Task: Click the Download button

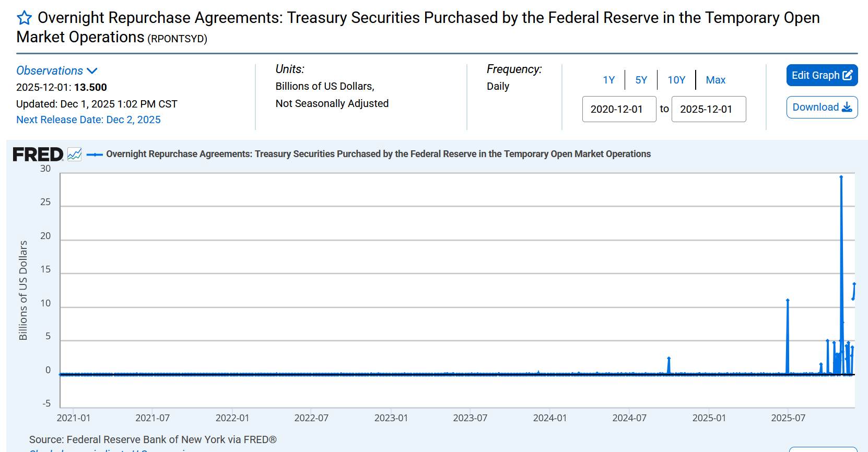Action: point(822,108)
